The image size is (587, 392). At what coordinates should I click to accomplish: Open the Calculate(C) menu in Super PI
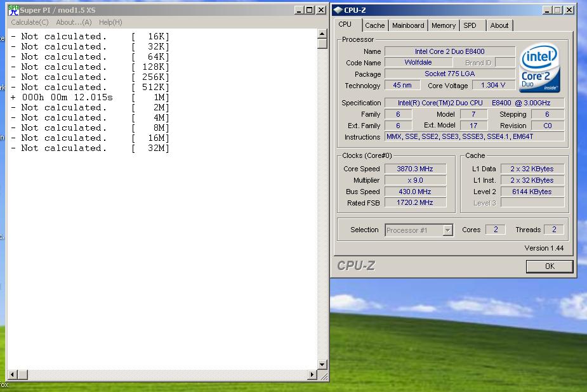(x=30, y=22)
